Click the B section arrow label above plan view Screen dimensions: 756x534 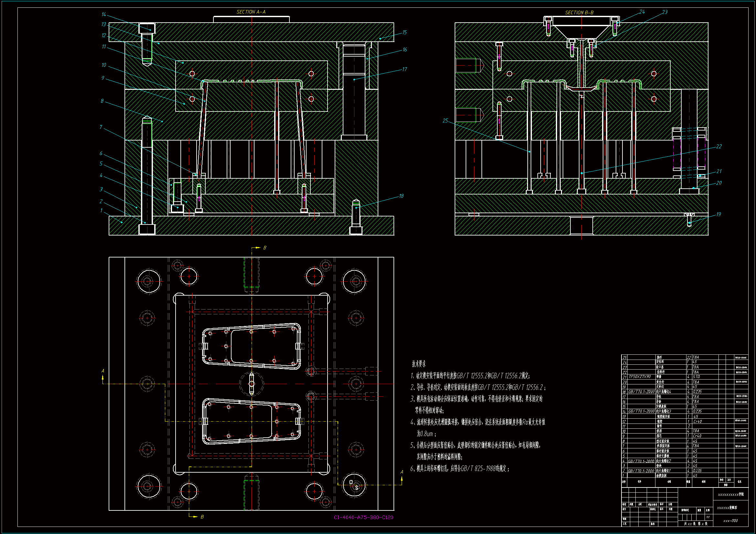click(265, 248)
